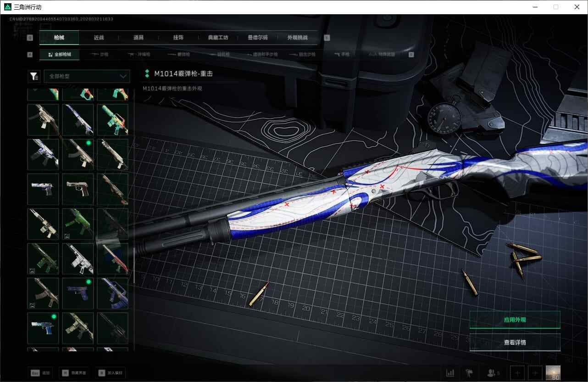The image size is (588, 382).
Task: Open the 近战 melee tab
Action: [99, 38]
